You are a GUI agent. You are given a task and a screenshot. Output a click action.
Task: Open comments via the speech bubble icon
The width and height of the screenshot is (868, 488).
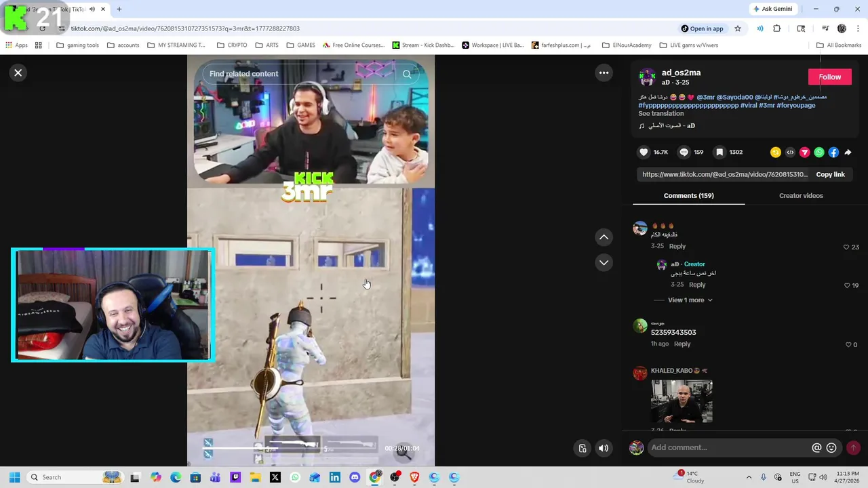coord(684,152)
